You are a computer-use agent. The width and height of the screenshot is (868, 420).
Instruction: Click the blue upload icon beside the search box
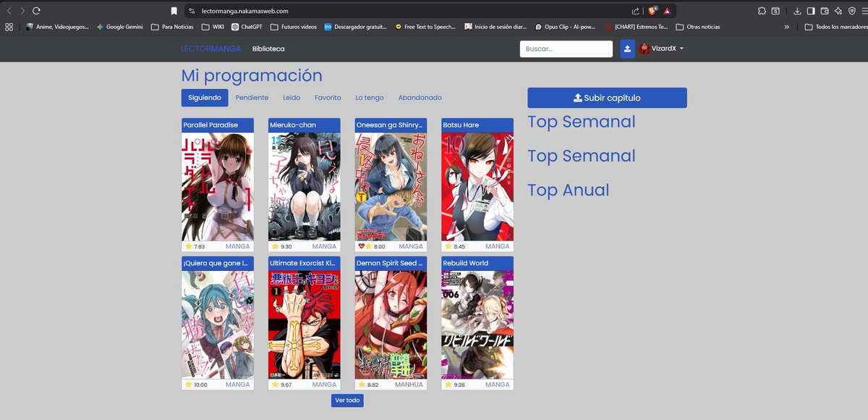627,49
